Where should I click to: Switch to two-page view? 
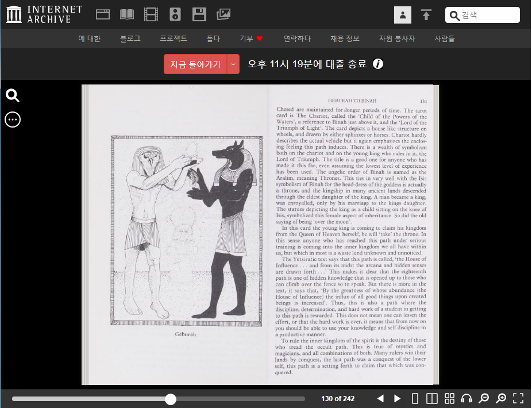(432, 398)
